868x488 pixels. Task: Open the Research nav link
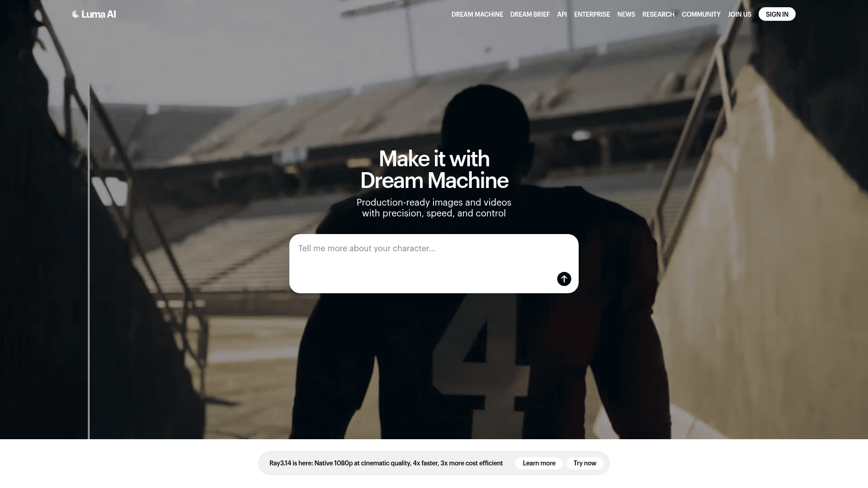point(658,14)
